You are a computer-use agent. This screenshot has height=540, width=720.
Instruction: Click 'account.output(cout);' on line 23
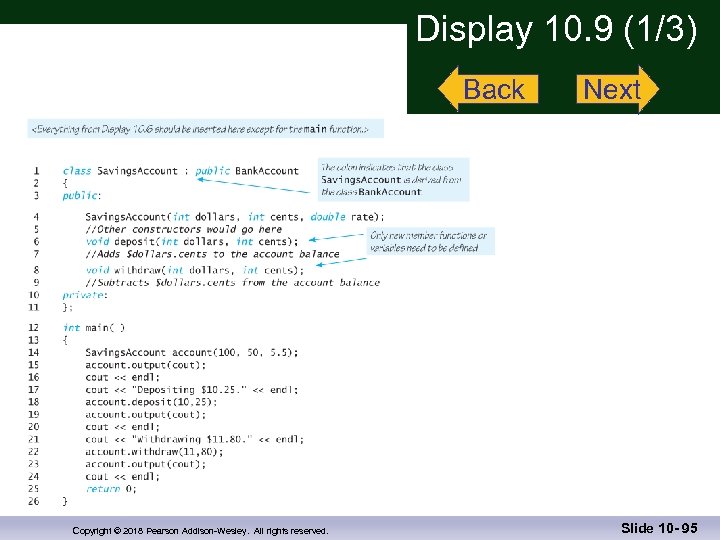pyautogui.click(x=146, y=464)
